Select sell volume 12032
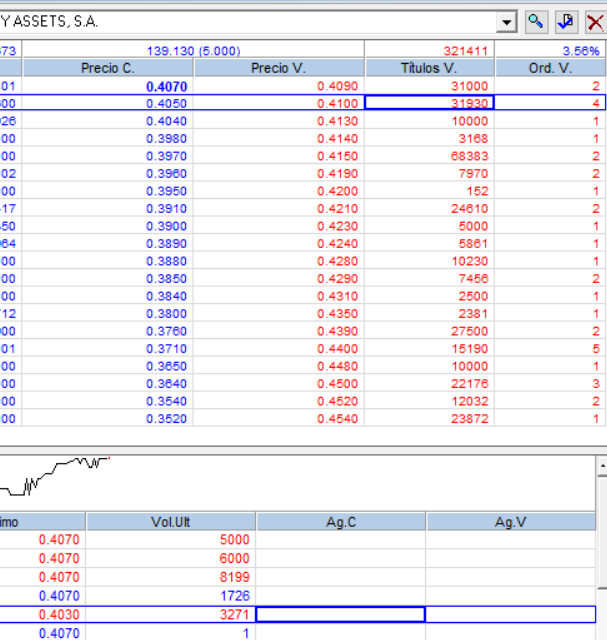Viewport: 607px width, 640px height. pos(469,402)
